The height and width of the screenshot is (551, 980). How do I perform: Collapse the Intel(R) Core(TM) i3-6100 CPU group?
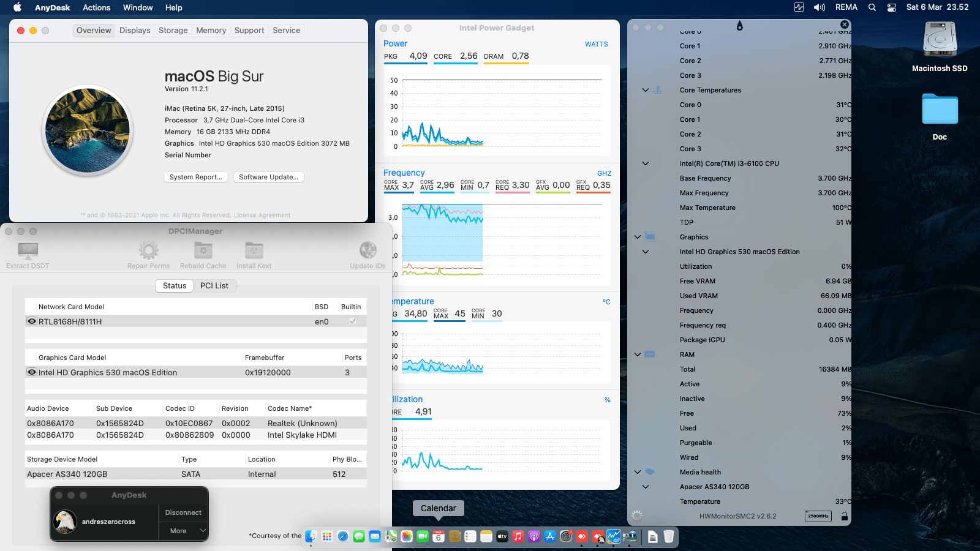coord(645,163)
